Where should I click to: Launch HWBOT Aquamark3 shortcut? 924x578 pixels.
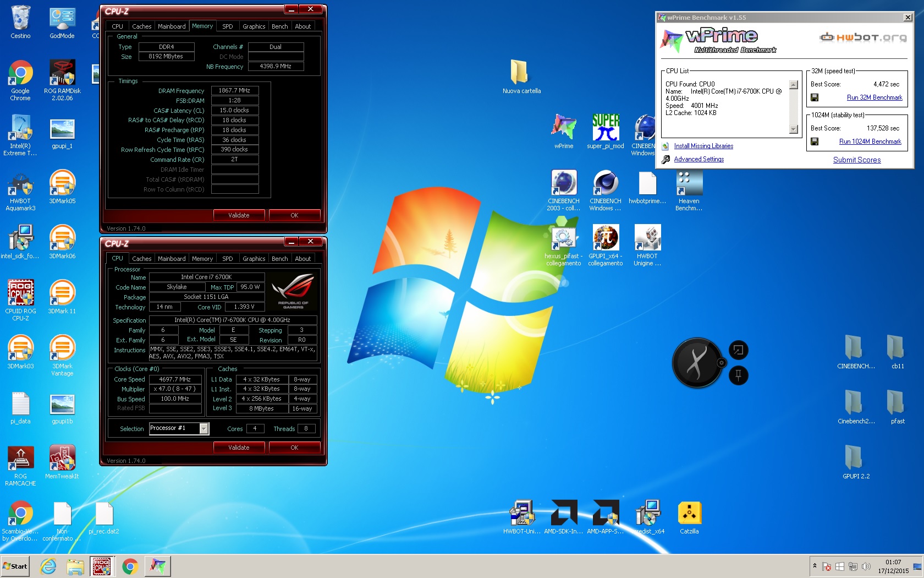[20, 190]
